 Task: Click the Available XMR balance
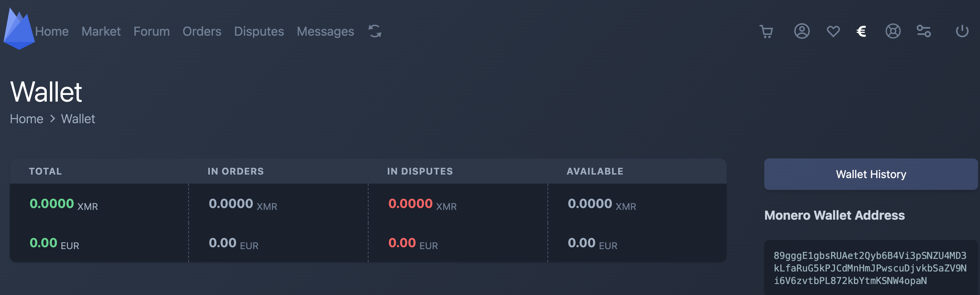[x=602, y=204]
